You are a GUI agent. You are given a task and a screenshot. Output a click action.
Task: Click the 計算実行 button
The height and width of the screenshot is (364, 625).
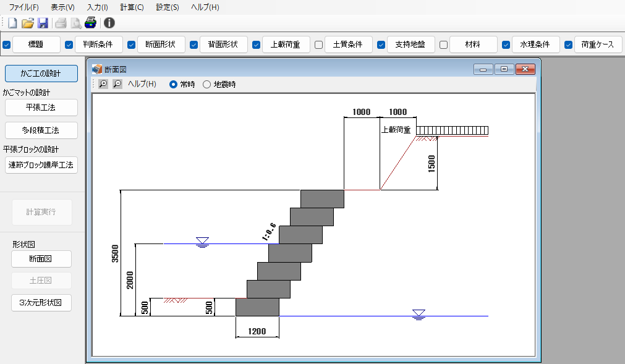click(x=41, y=212)
